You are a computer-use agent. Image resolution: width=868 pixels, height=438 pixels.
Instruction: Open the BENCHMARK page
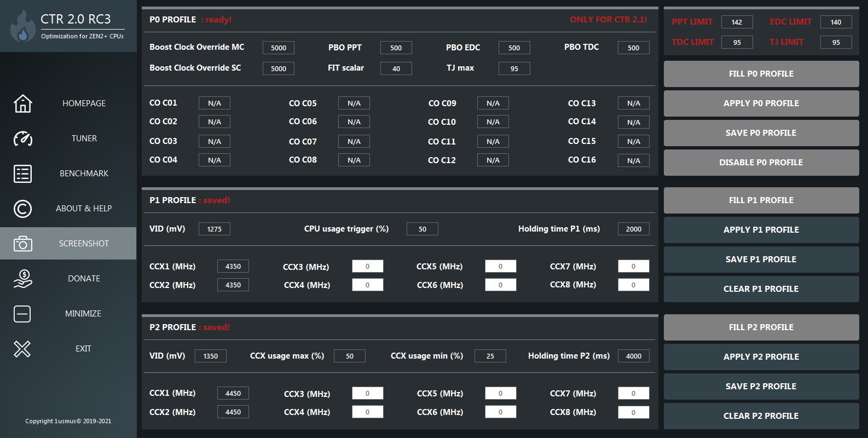click(x=84, y=174)
